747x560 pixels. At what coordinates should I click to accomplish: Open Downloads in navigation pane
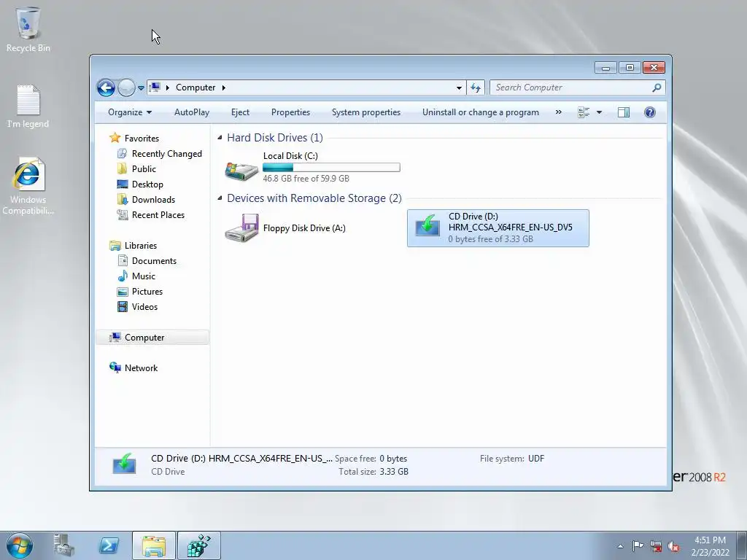[x=153, y=200]
